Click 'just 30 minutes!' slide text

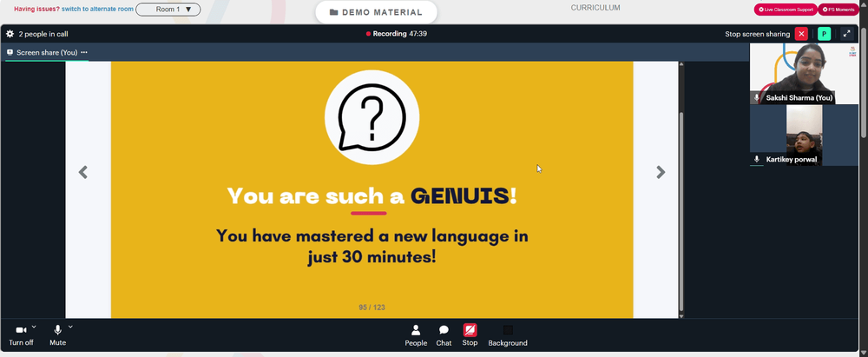pyautogui.click(x=372, y=257)
